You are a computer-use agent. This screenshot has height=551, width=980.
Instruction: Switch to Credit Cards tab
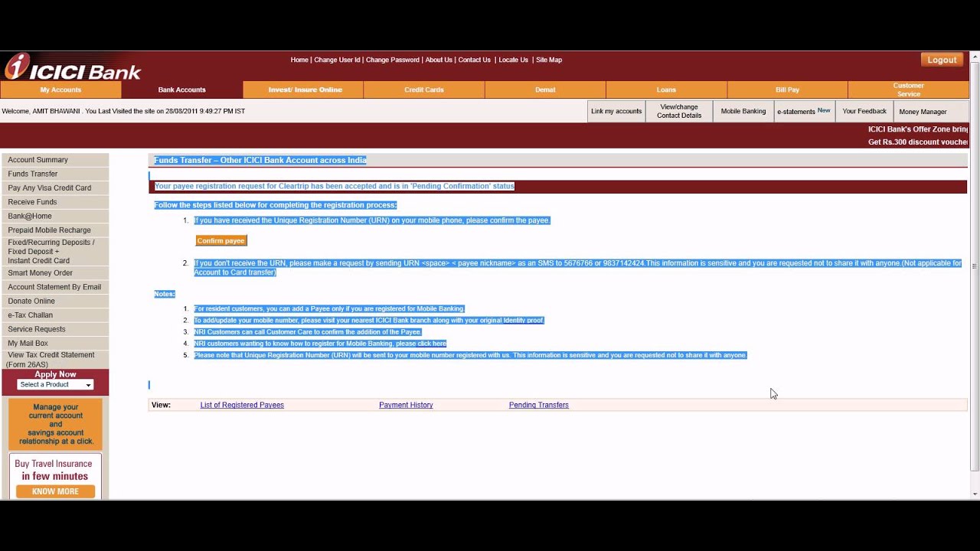tap(424, 90)
